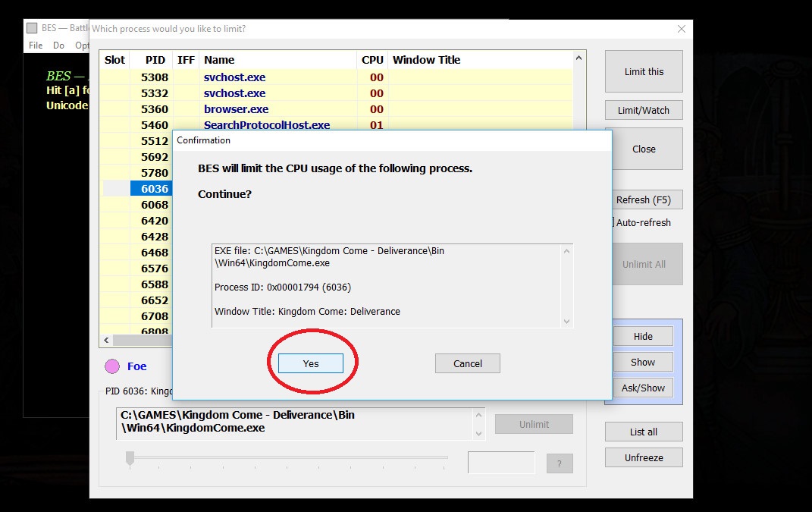Click the Ask/Show button

pos(643,388)
